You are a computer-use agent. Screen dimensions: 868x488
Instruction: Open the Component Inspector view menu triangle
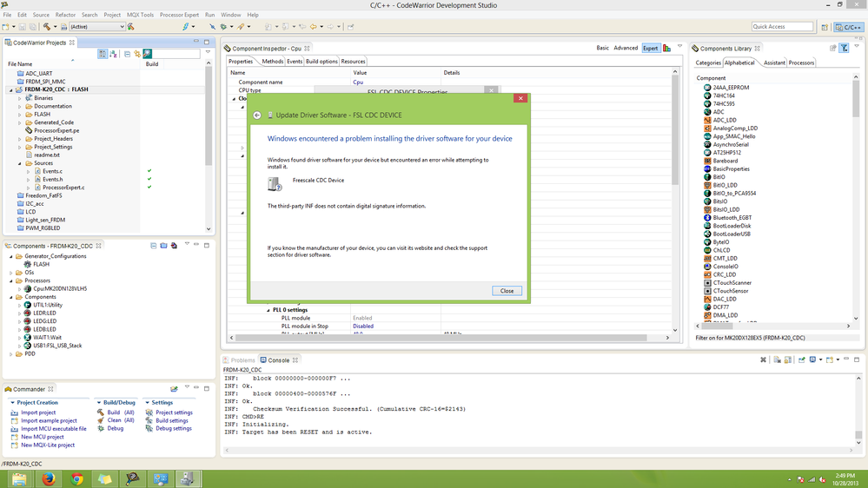pyautogui.click(x=679, y=47)
